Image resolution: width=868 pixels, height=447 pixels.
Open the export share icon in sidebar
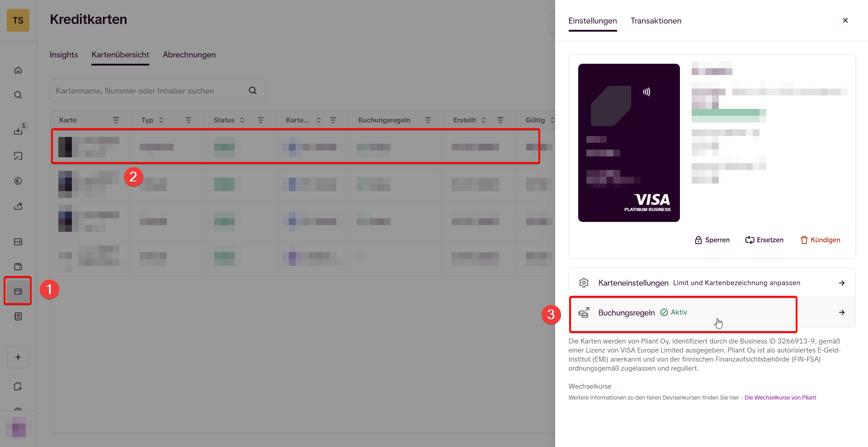click(x=18, y=206)
